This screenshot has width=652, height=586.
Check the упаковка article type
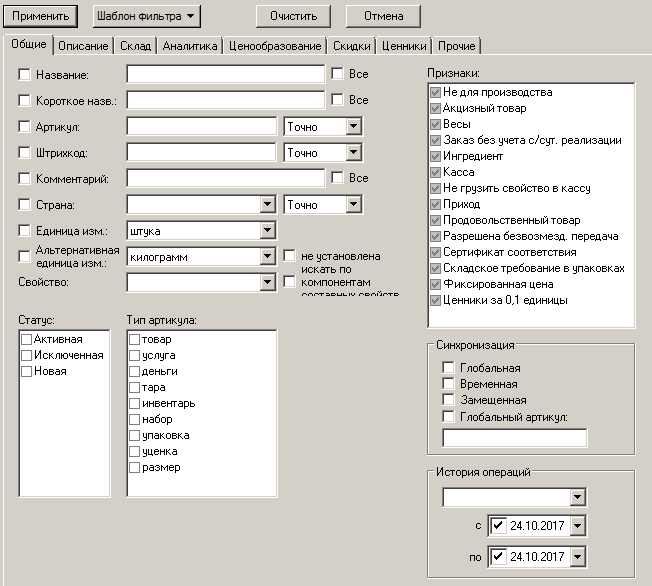(x=134, y=435)
